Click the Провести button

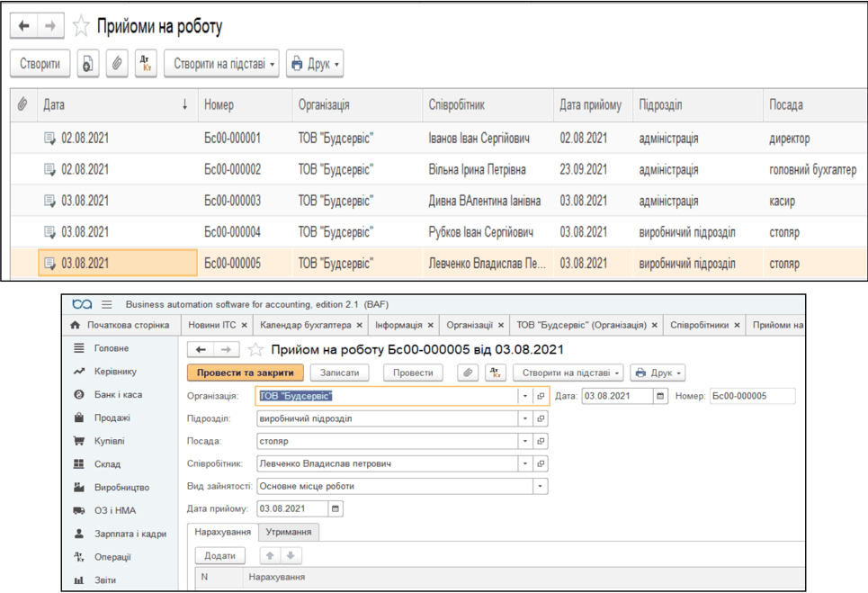tap(413, 373)
